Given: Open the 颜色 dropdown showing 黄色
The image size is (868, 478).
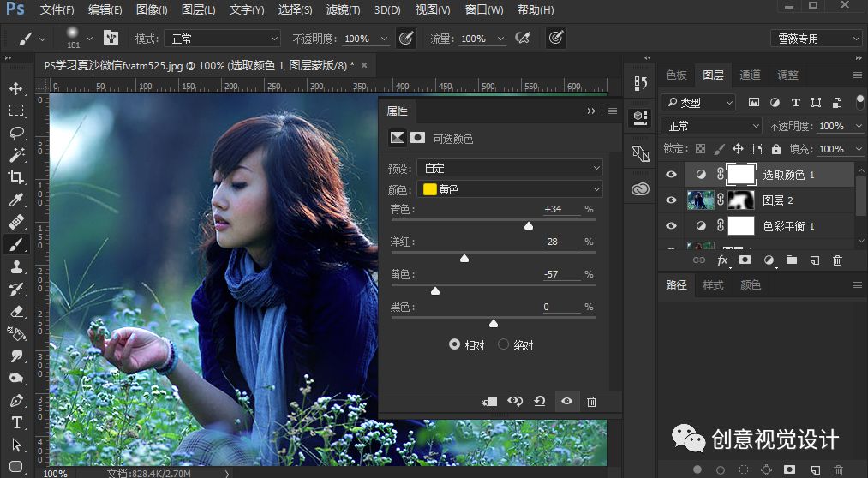Looking at the screenshot, I should click(x=509, y=190).
